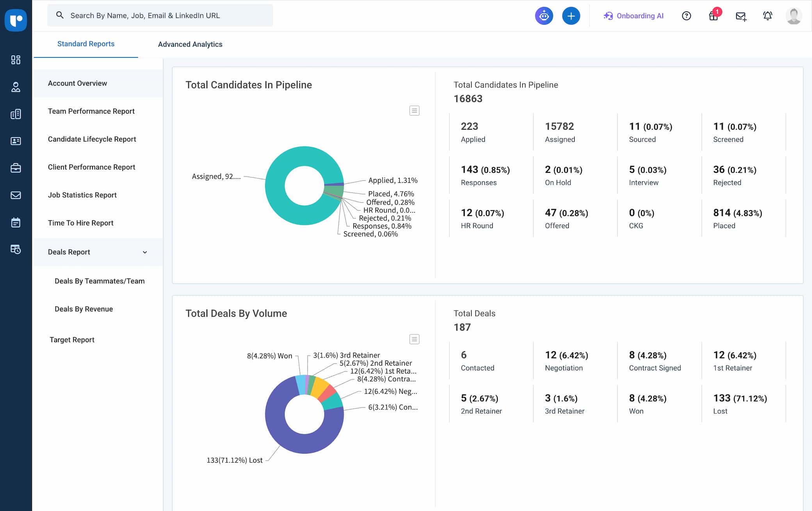812x511 pixels.
Task: Open the notification bell icon
Action: click(x=767, y=16)
